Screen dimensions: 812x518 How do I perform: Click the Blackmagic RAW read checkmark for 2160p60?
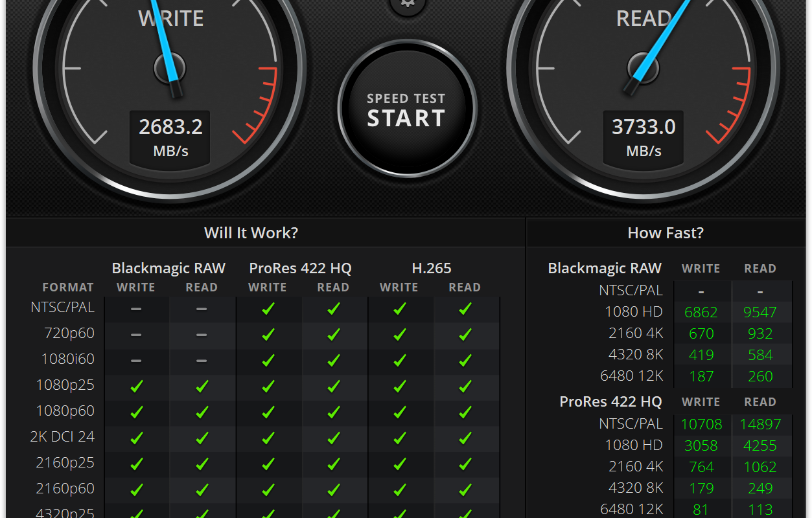tap(202, 490)
